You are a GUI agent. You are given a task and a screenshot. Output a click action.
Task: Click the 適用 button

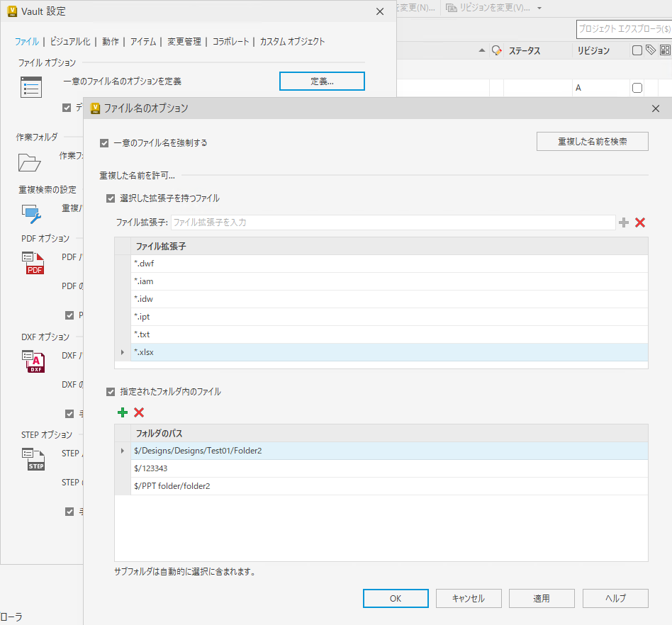pyautogui.click(x=542, y=599)
